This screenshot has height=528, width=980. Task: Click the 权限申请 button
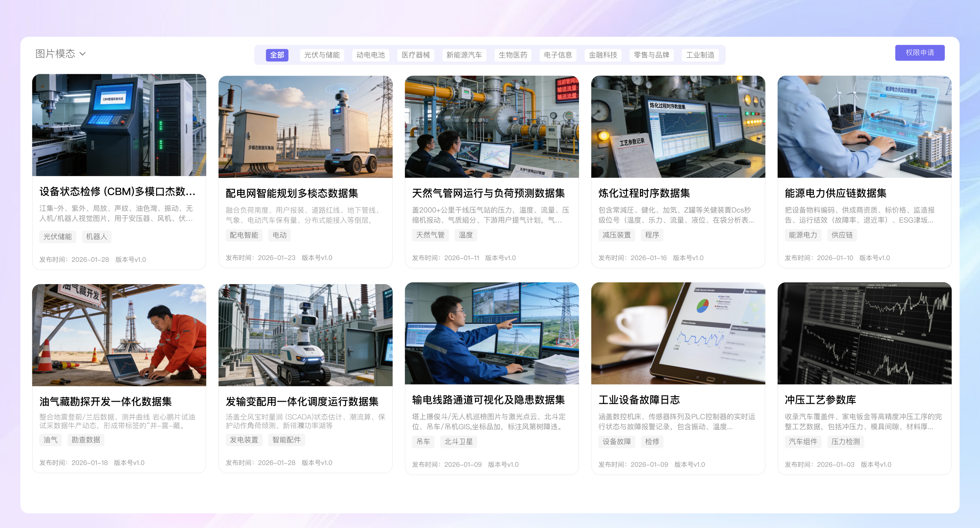tap(919, 52)
